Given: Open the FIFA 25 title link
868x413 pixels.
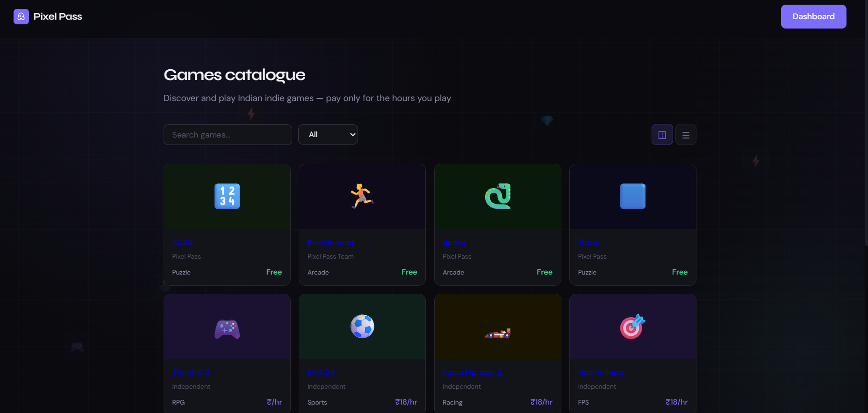Looking at the screenshot, I should (321, 372).
